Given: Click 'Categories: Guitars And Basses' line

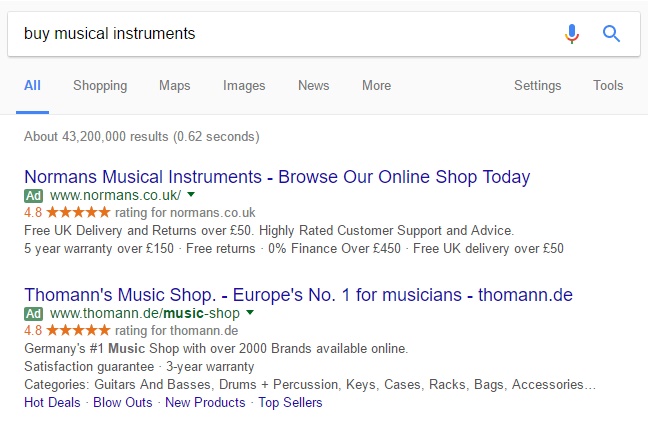Looking at the screenshot, I should pyautogui.click(x=310, y=384).
